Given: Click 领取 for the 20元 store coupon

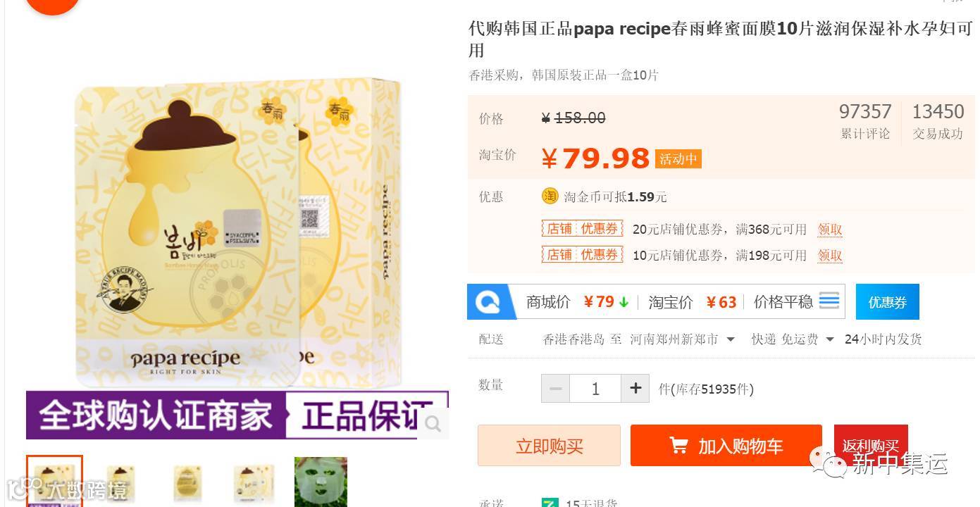Looking at the screenshot, I should click(830, 230).
